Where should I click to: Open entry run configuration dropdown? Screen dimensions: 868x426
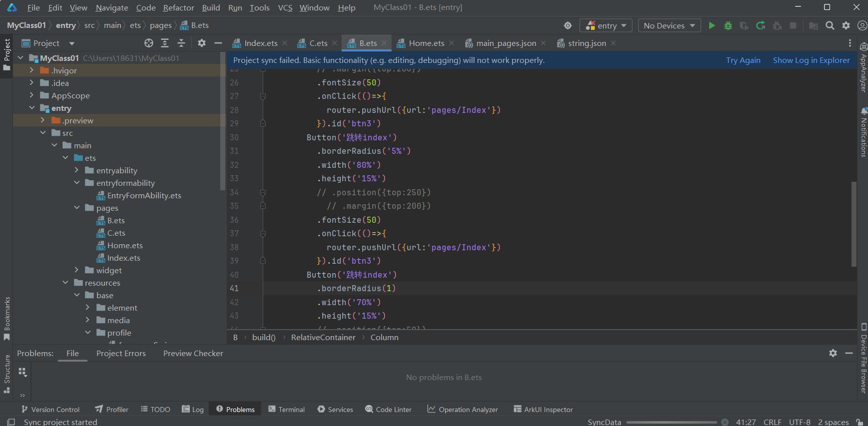(x=606, y=25)
